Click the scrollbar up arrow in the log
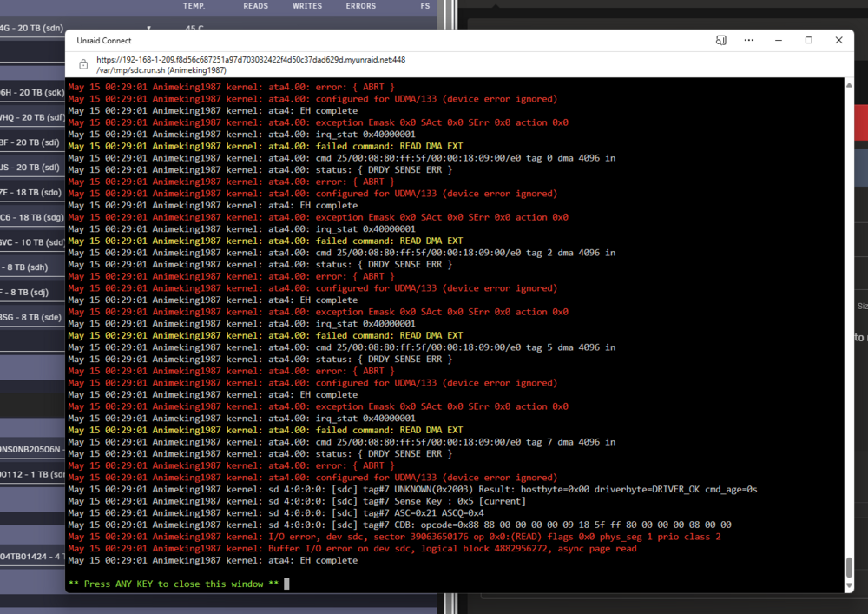The height and width of the screenshot is (614, 868). [x=849, y=85]
